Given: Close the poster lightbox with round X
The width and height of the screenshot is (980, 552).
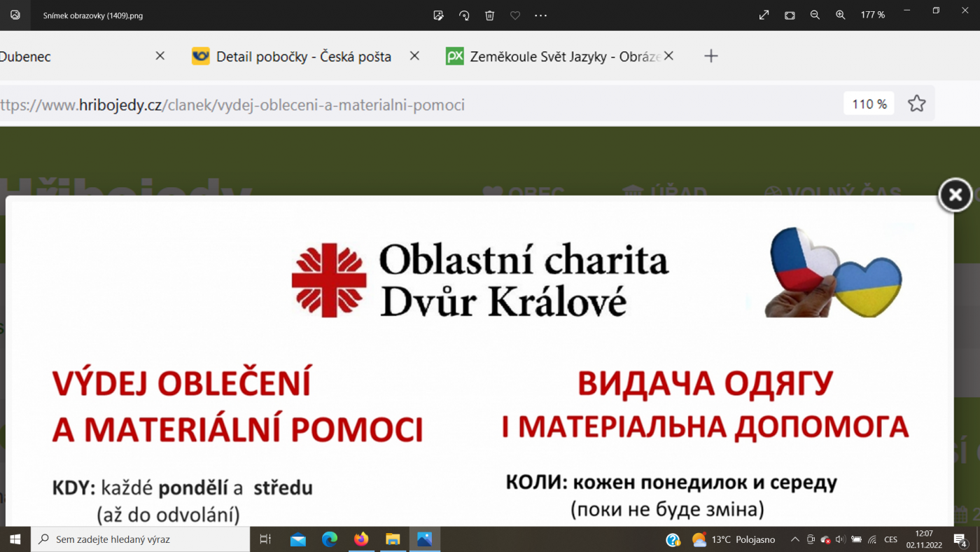Looking at the screenshot, I should (x=955, y=195).
